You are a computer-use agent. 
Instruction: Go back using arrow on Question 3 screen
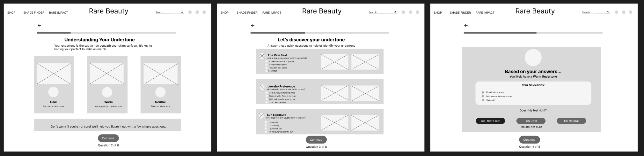coord(253,25)
